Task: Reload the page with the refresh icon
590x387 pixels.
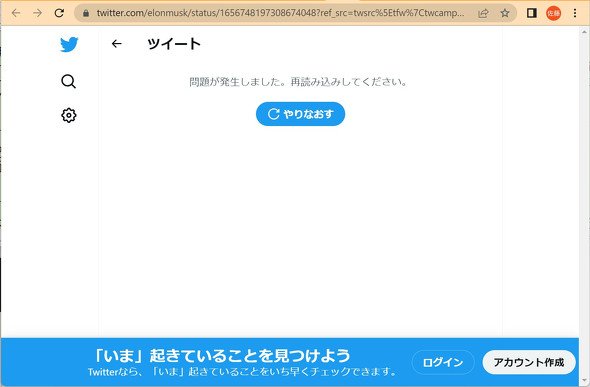Action: click(59, 13)
